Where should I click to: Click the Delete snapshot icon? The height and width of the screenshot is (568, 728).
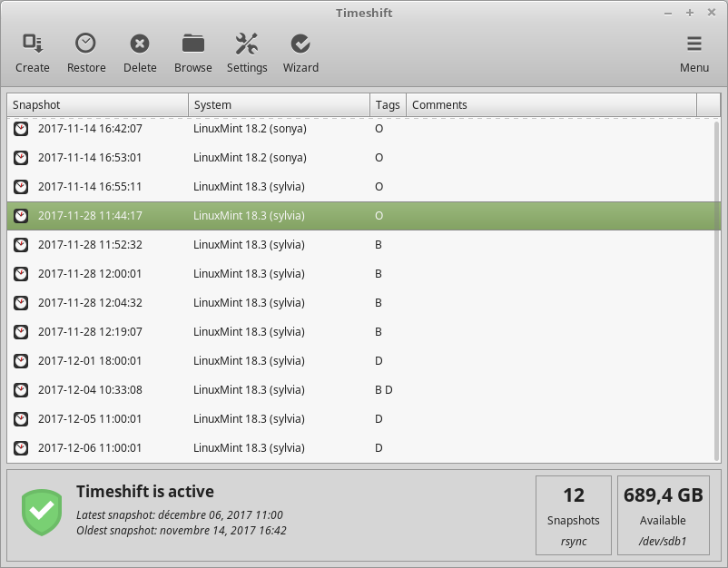tap(140, 44)
